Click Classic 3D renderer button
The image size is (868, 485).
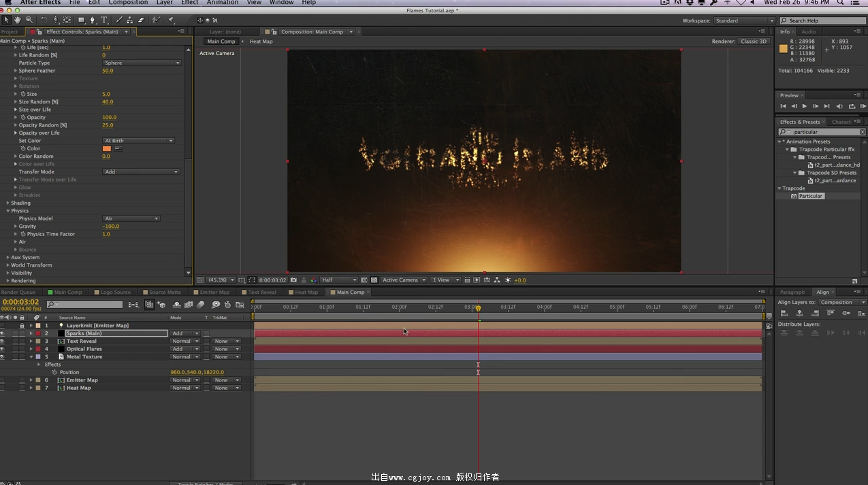[x=754, y=41]
